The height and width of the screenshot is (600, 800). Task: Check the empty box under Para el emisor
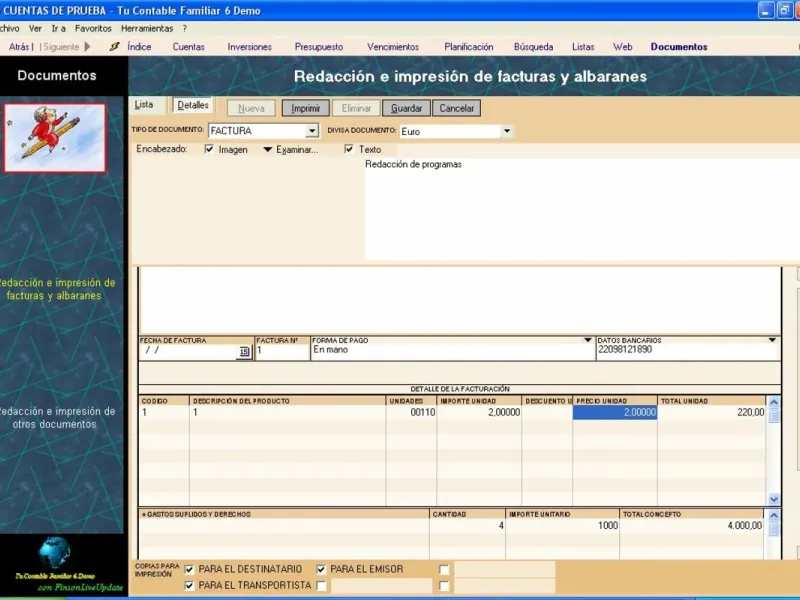pyautogui.click(x=321, y=585)
